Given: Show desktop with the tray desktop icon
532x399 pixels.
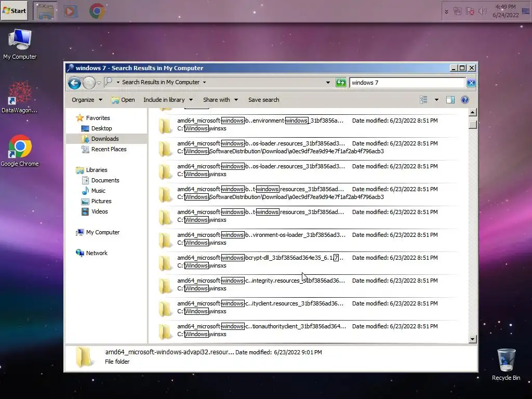Looking at the screenshot, I should tap(526, 11).
